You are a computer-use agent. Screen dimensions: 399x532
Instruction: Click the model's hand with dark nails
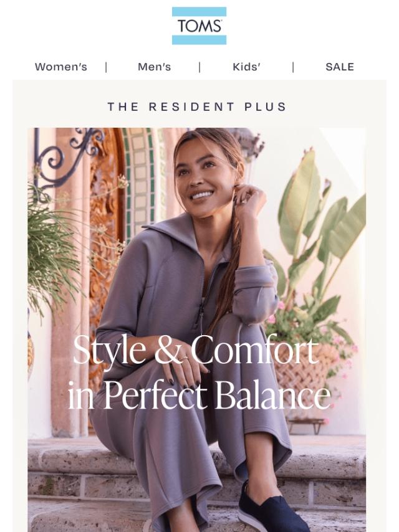click(x=185, y=370)
